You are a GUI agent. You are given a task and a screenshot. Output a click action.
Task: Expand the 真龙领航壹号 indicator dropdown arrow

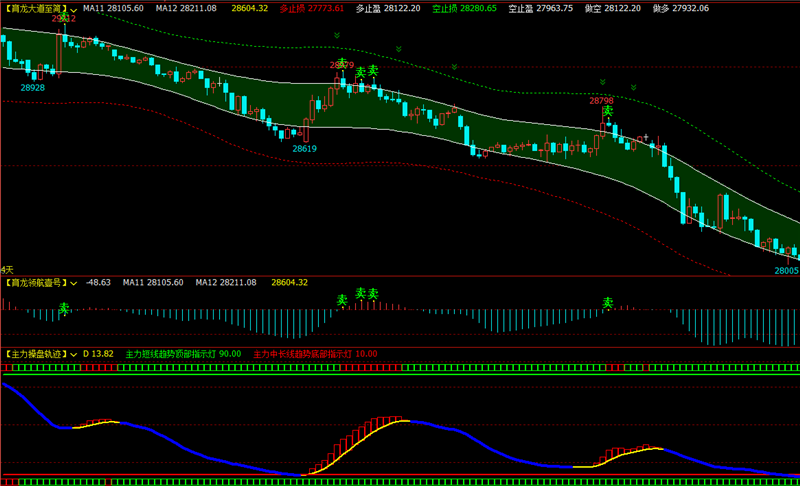(73, 283)
